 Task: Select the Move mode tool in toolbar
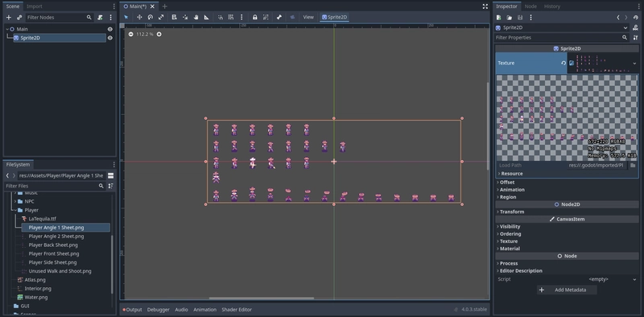139,17
